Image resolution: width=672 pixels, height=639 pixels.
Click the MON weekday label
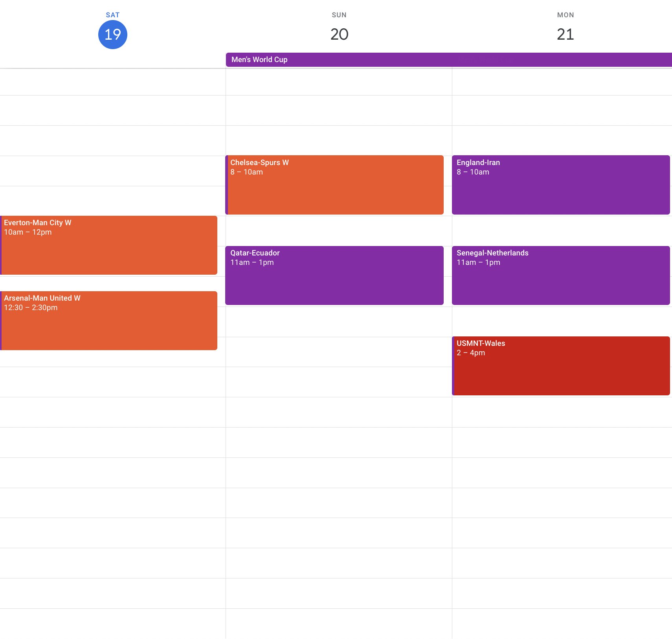(x=566, y=15)
